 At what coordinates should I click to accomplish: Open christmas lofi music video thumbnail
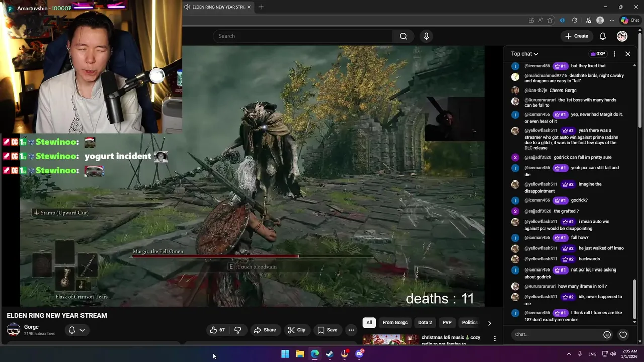[x=390, y=339]
